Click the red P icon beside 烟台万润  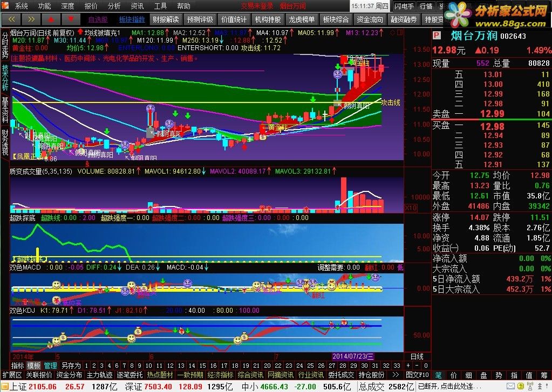point(437,36)
